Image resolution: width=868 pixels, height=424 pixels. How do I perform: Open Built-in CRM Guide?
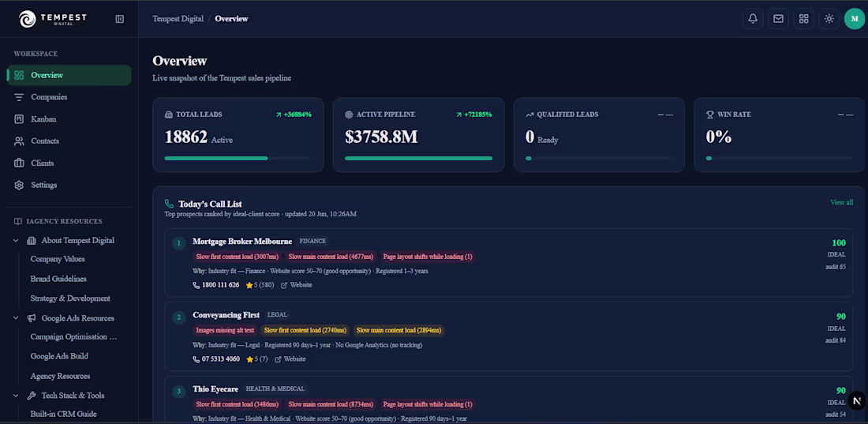(x=64, y=414)
